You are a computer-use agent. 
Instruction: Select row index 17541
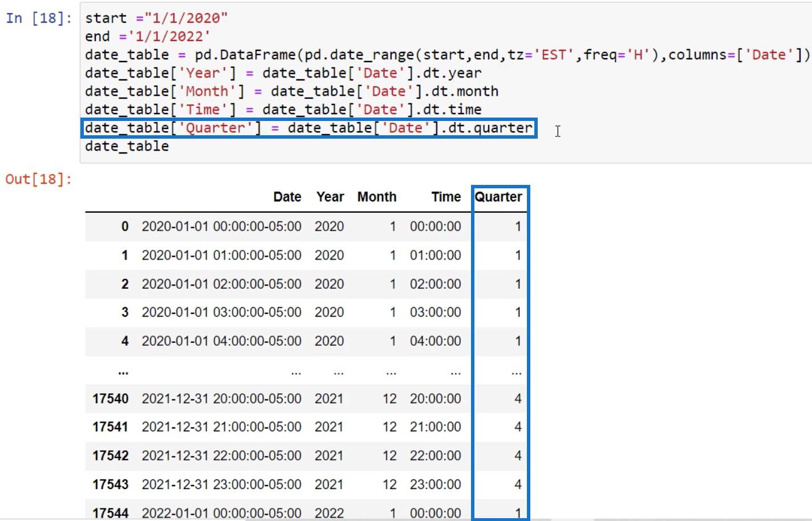pyautogui.click(x=111, y=427)
